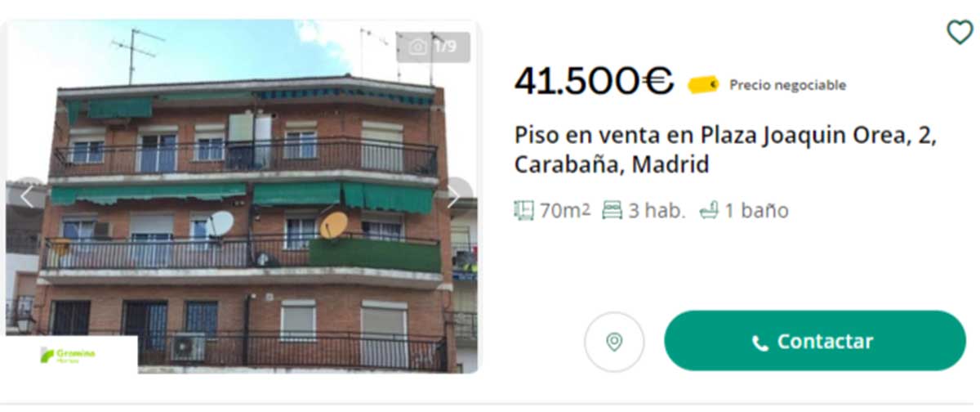The height and width of the screenshot is (412, 980).
Task: Click Carabaña, Madrid address line
Action: coord(612,164)
